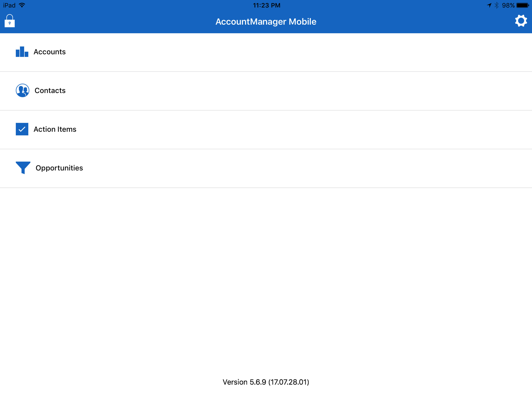Click the Version 5.6.9 text
Viewport: 532px width, 399px height.
266,382
